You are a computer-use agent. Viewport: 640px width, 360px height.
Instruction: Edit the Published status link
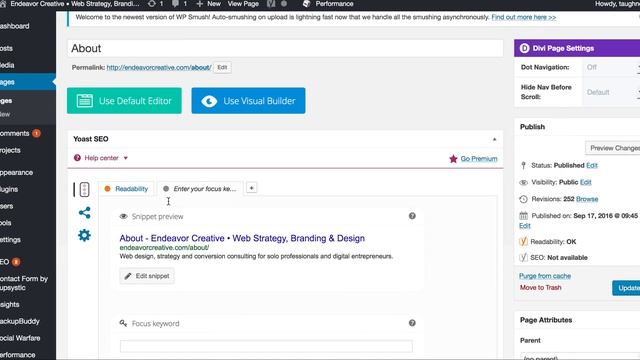[x=592, y=165]
